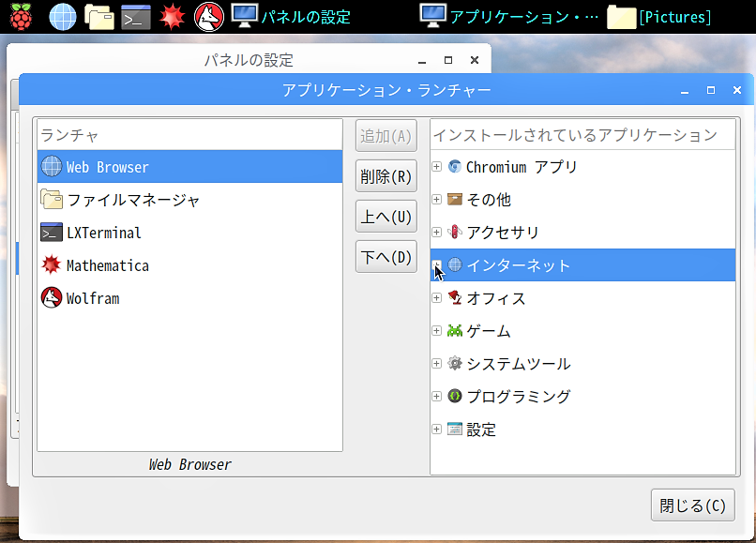Click インストールされているアプリケーション column header
The height and width of the screenshot is (543, 756).
[x=582, y=135]
